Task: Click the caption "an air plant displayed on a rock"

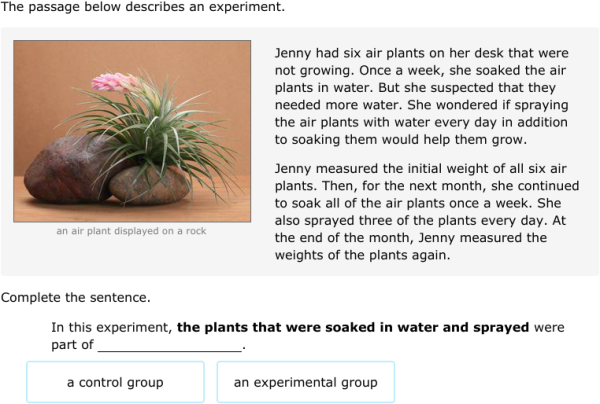Action: pos(131,232)
